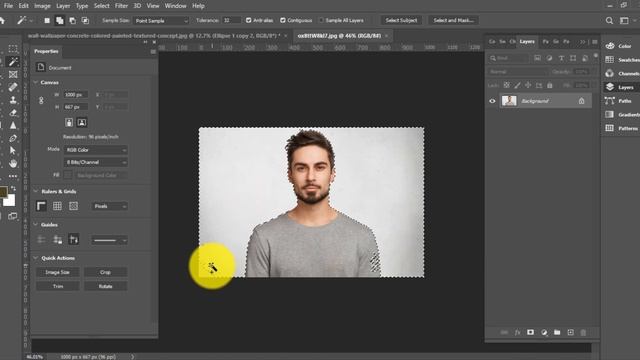Select the Frame tool in toolbox
Screen dimensions: 640x360
click(13, 74)
